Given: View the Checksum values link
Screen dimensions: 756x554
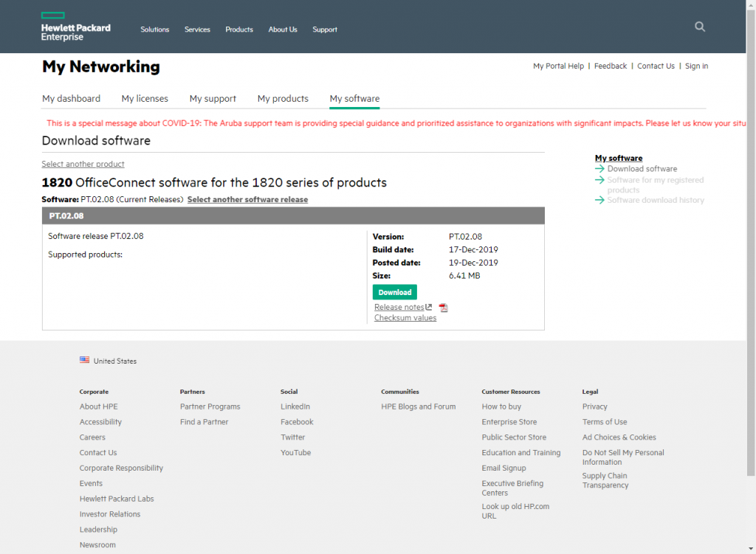Looking at the screenshot, I should pos(405,318).
